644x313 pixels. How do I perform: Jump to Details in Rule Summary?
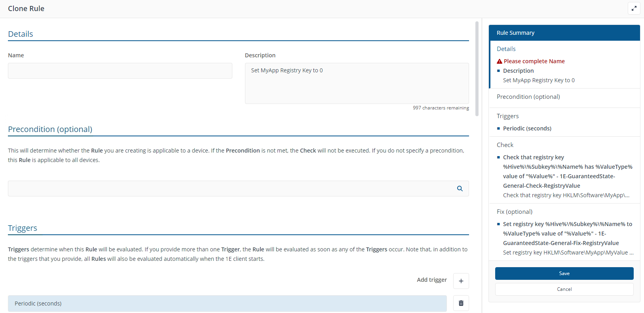tap(506, 49)
